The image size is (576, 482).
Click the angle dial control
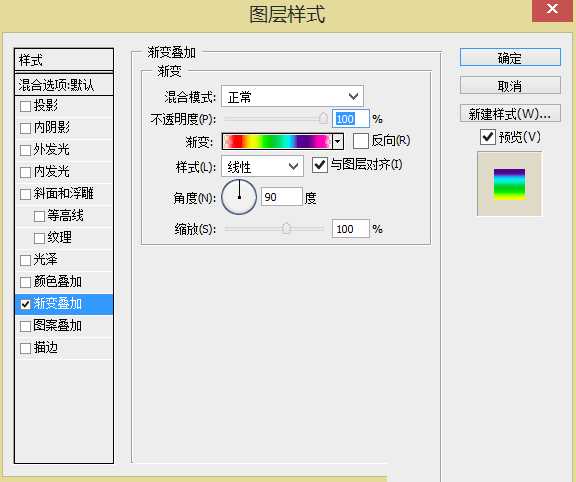coord(239,197)
